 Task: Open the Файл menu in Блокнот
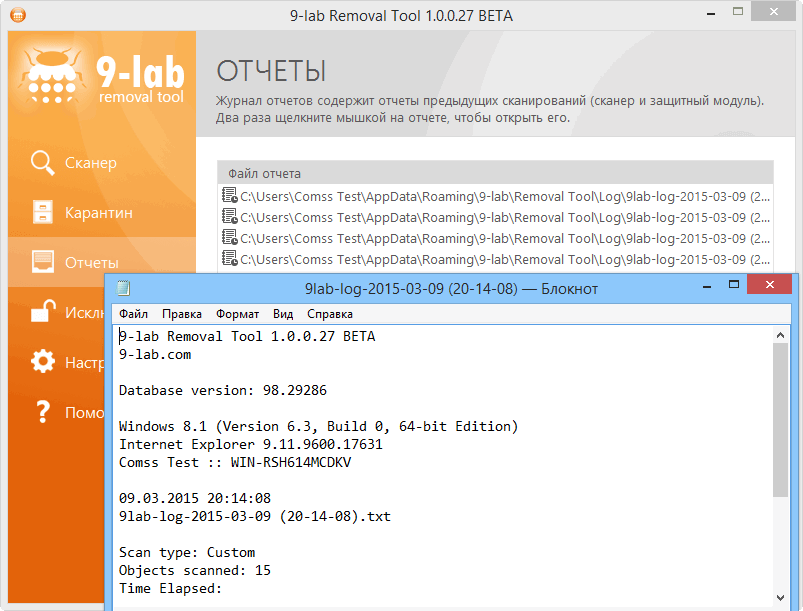[x=133, y=314]
